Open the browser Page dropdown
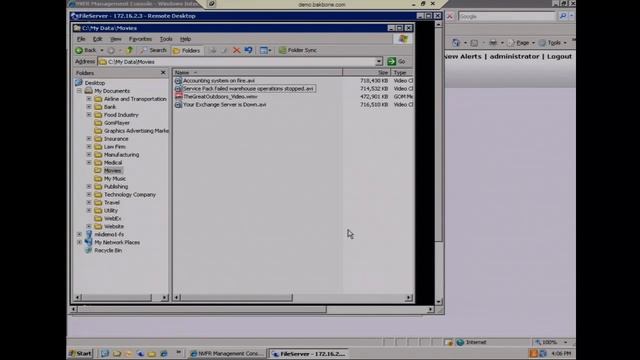 click(522, 42)
